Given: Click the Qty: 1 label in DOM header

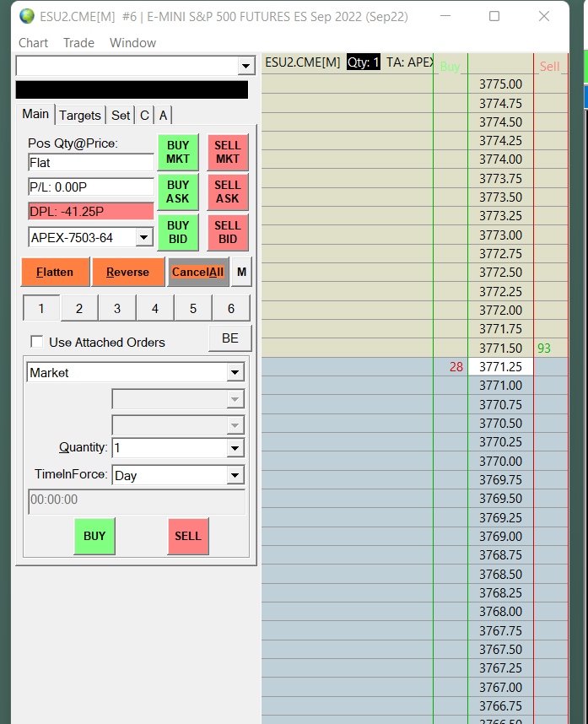Looking at the screenshot, I should pos(364,62).
